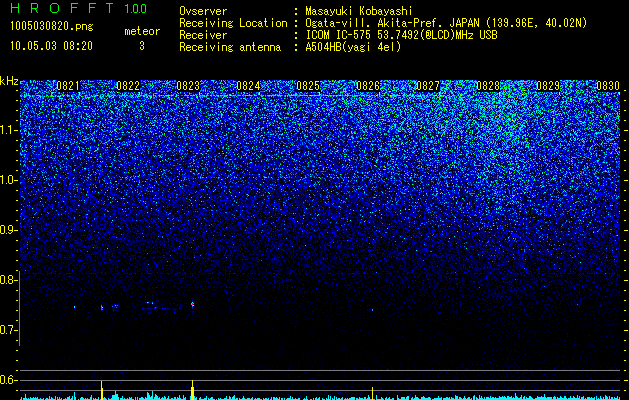Viewport: 629px width, 400px height.
Task: Click the 0824 time marker
Action: [x=248, y=86]
